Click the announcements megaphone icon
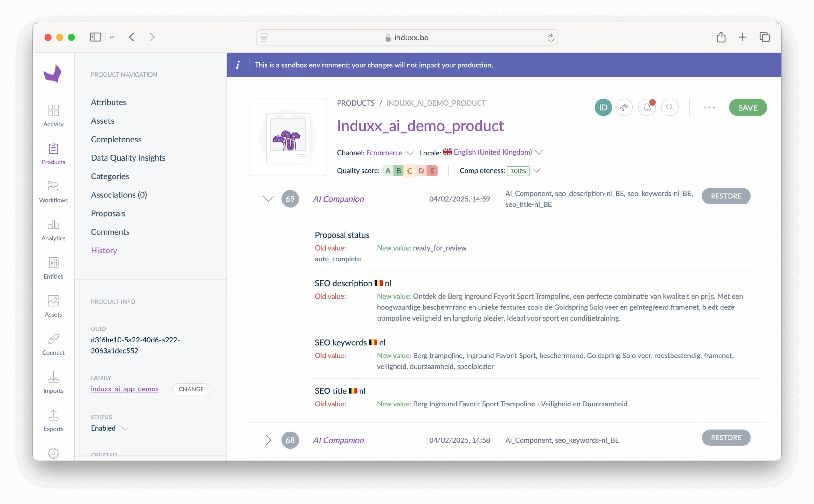Screen dimensions: 814x504 [x=624, y=107]
